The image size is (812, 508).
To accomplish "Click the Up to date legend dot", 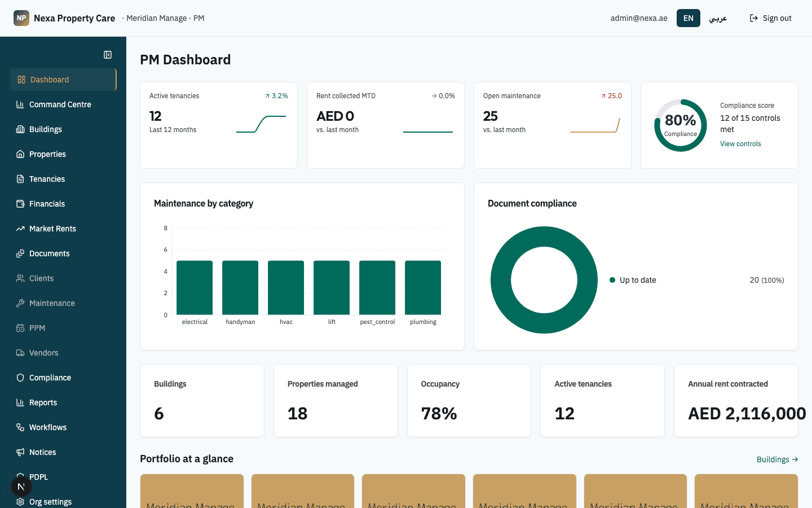I will pos(612,280).
